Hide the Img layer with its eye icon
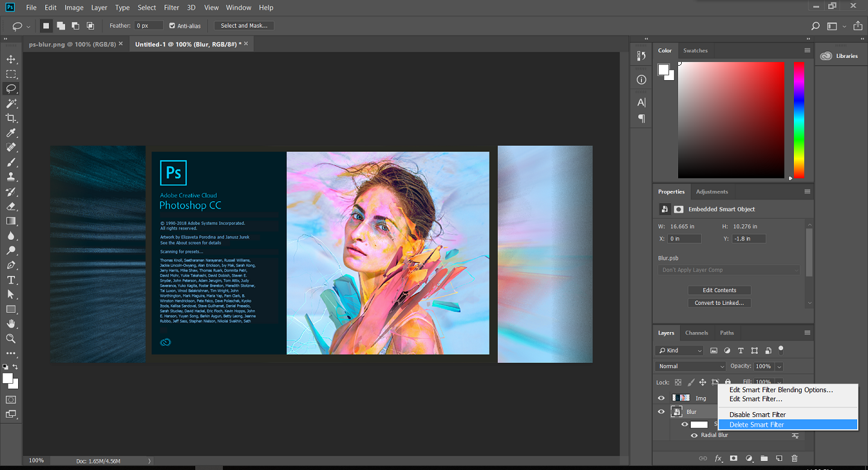Image resolution: width=868 pixels, height=470 pixels. 661,398
